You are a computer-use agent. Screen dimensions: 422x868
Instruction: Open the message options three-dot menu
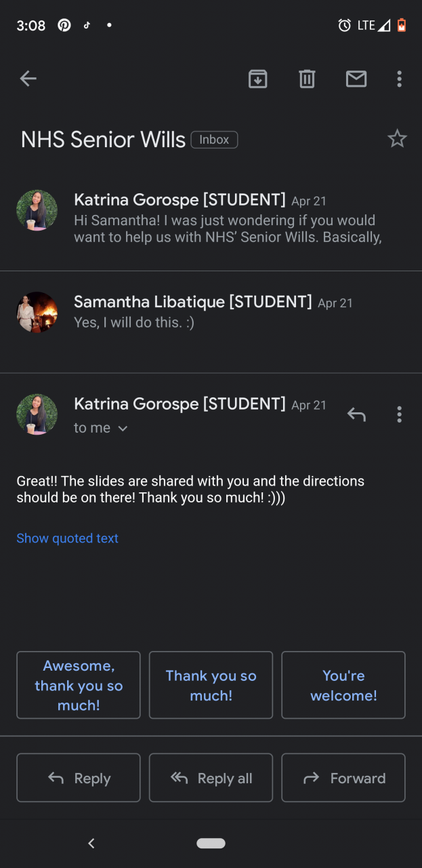click(x=399, y=414)
